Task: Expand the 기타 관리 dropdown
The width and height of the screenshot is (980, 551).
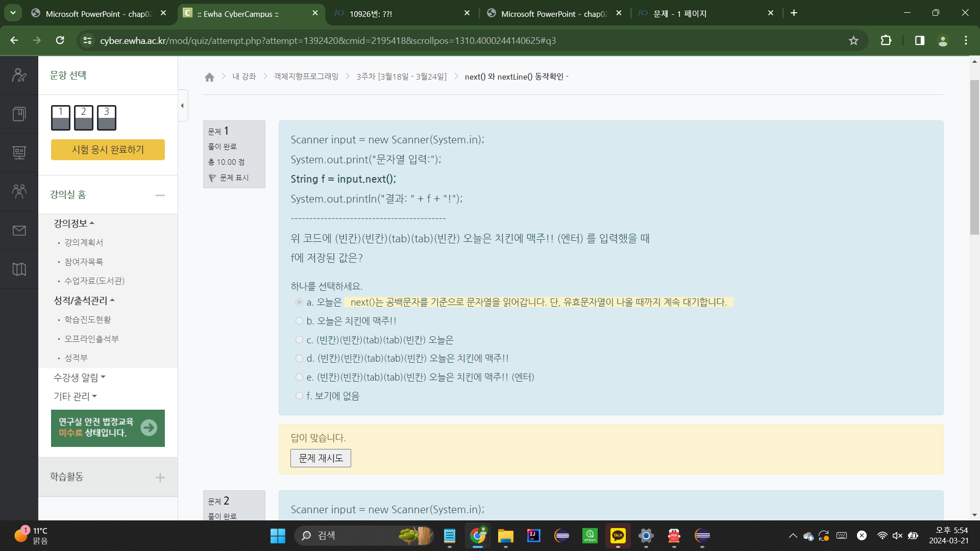Action: coord(75,396)
